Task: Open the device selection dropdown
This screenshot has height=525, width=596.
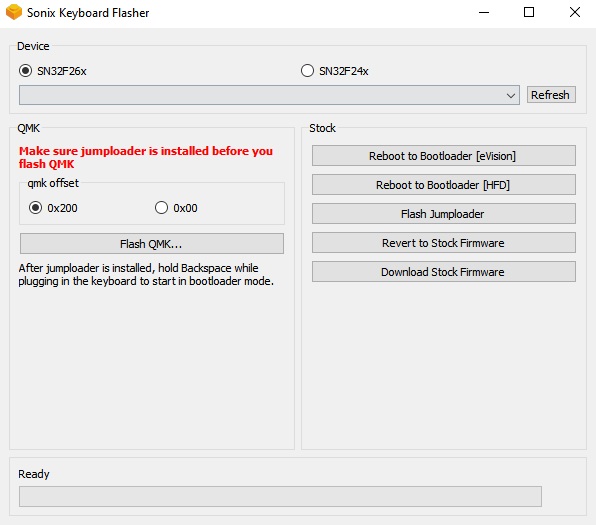Action: [x=269, y=95]
